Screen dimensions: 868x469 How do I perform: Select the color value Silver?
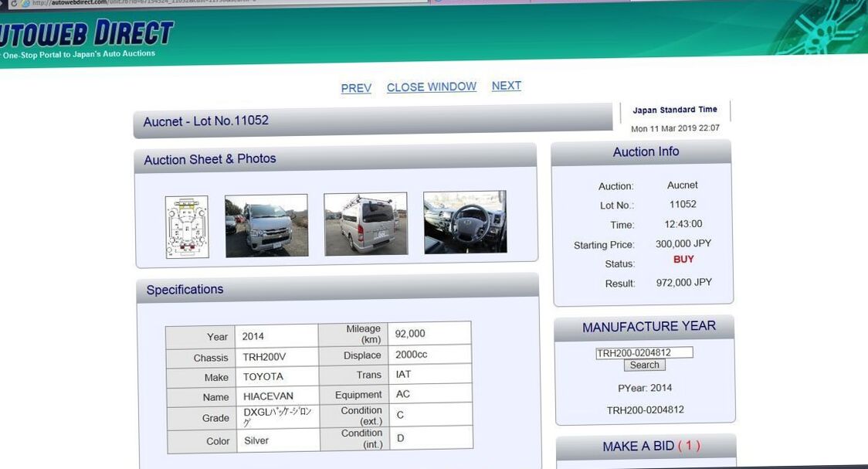tap(256, 440)
